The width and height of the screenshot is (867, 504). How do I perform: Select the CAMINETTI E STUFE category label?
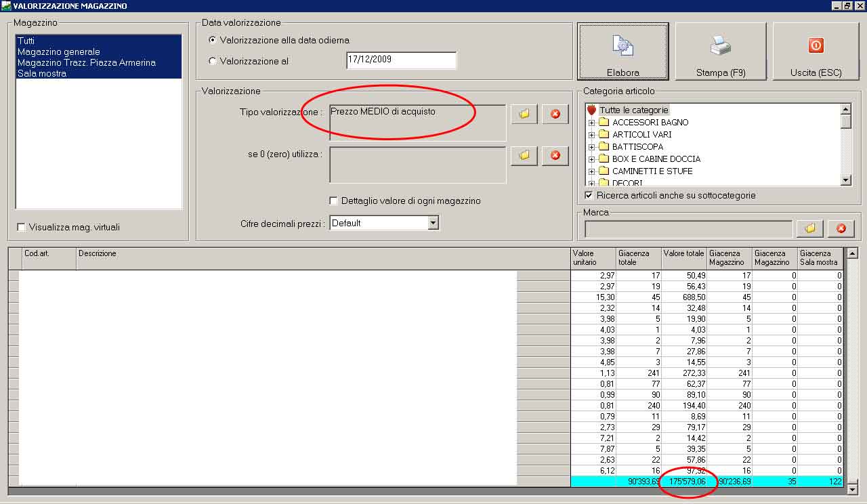[x=652, y=171]
